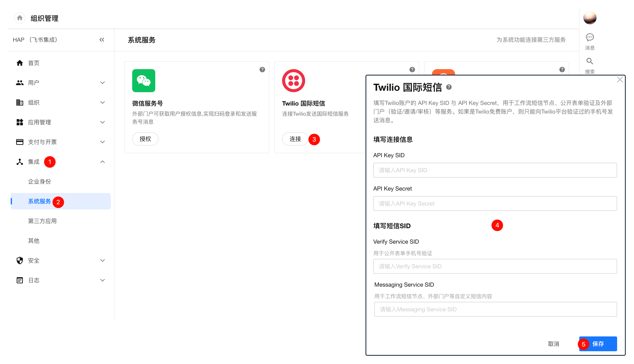634x364 pixels.
Task: Click the 搜索 search magnifier icon
Action: [x=590, y=61]
